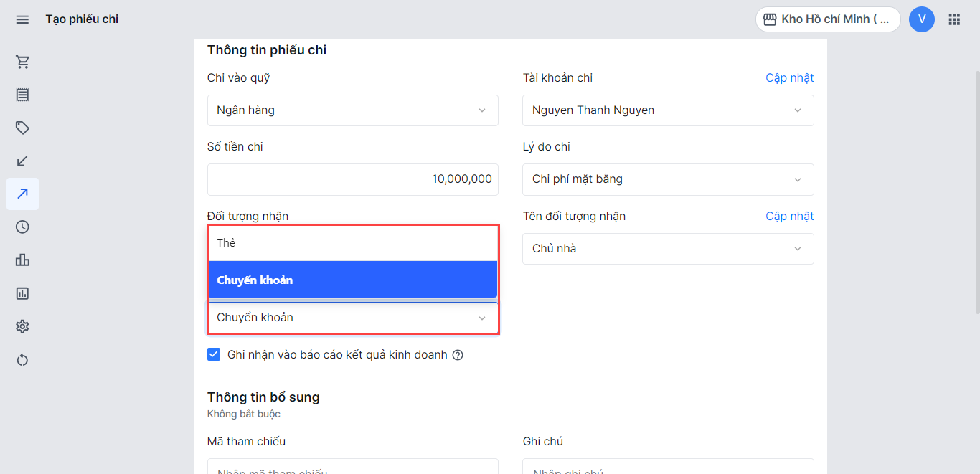The height and width of the screenshot is (474, 980).
Task: Choose 'Chuyển khoản' highlighted option
Action: click(x=352, y=280)
